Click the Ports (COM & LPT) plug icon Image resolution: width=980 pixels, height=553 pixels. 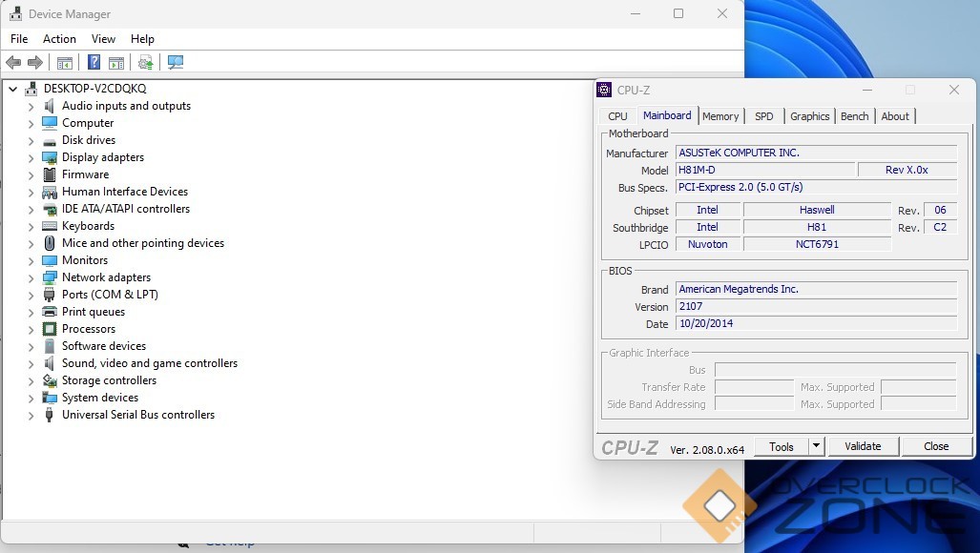coord(50,295)
